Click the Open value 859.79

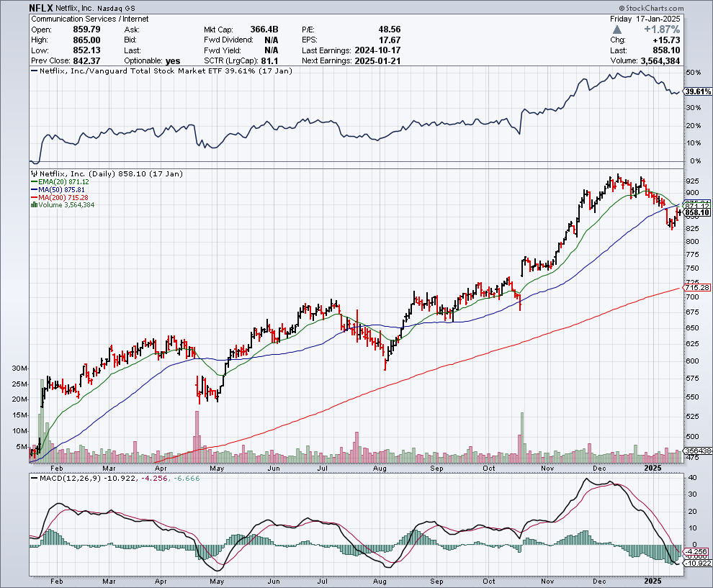click(86, 30)
